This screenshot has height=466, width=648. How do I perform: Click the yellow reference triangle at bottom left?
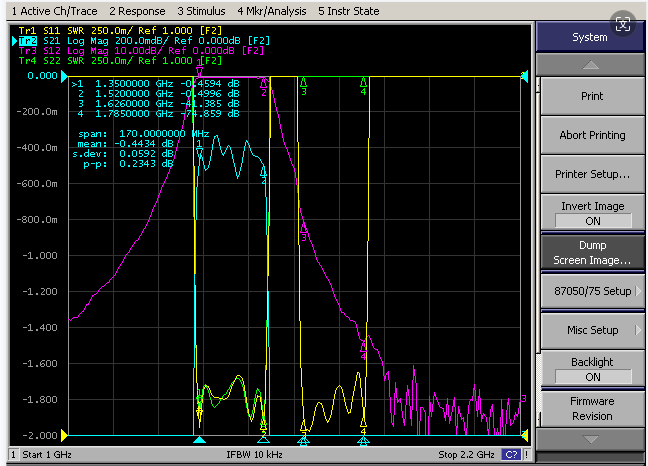(x=64, y=435)
